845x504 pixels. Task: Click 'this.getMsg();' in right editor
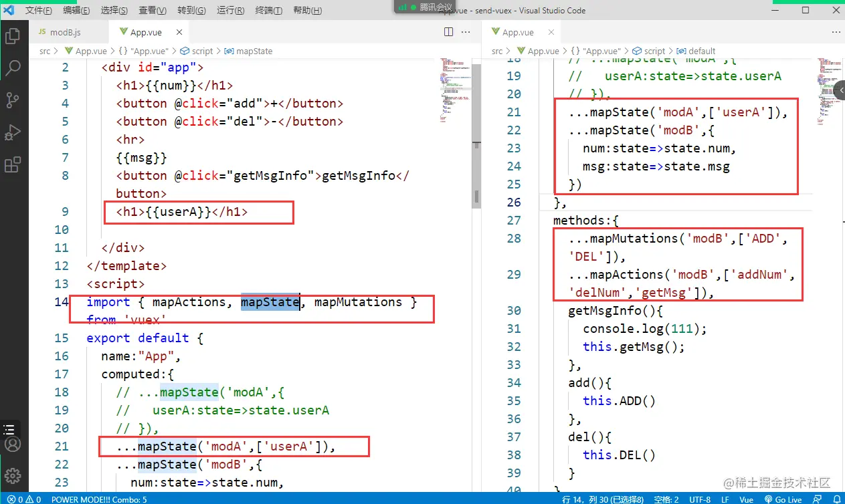tap(634, 346)
